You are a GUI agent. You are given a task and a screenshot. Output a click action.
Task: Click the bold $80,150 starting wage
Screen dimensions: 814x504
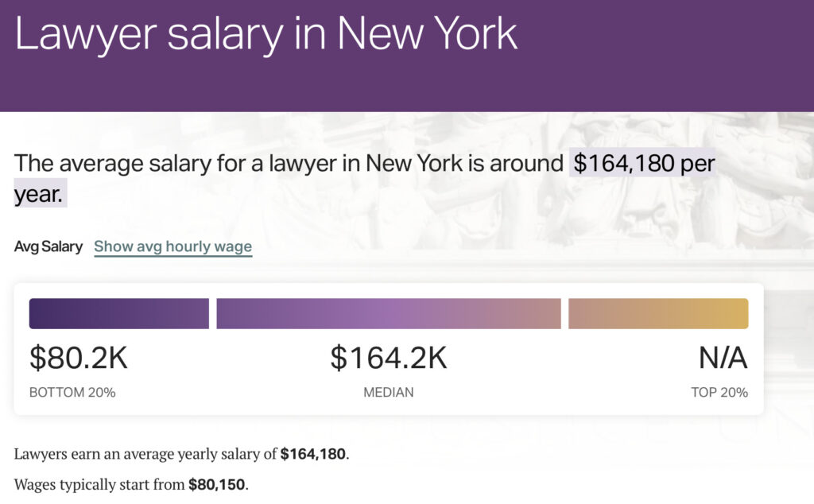(x=216, y=485)
